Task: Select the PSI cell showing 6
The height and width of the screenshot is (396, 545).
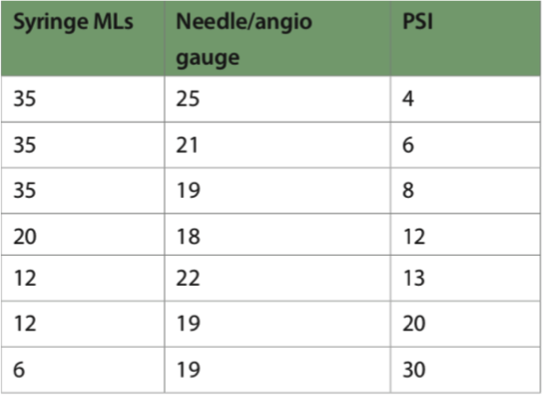Action: click(x=466, y=145)
